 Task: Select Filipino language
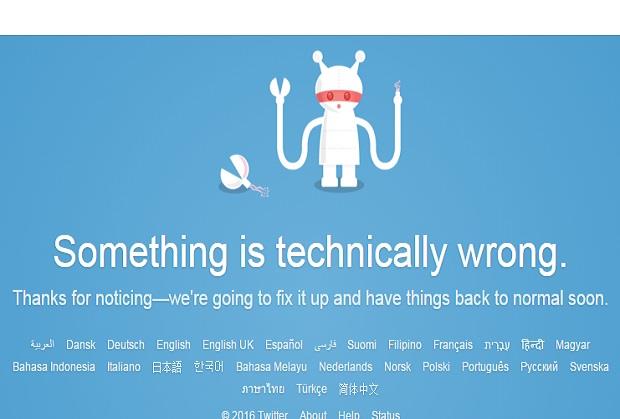[405, 345]
